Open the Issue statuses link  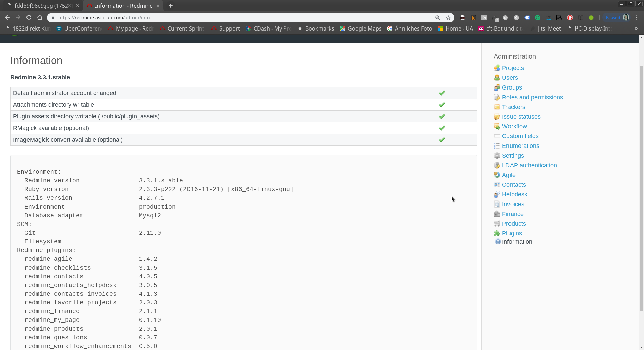521,117
